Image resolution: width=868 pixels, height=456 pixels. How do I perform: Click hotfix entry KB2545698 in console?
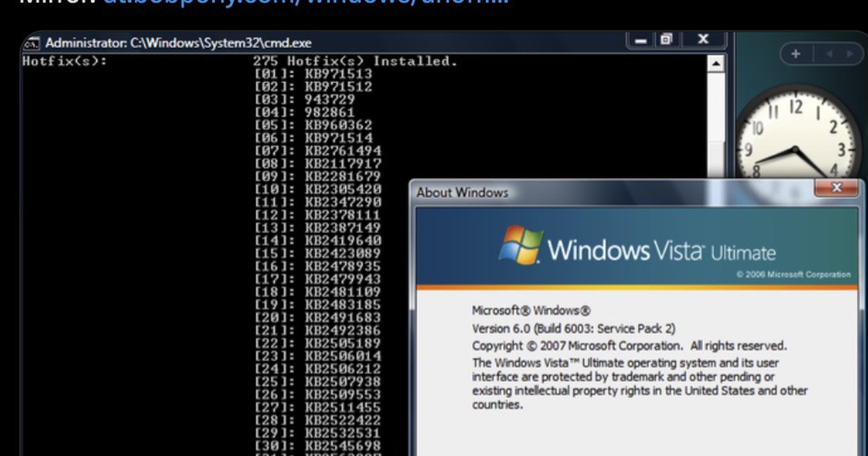tap(342, 444)
